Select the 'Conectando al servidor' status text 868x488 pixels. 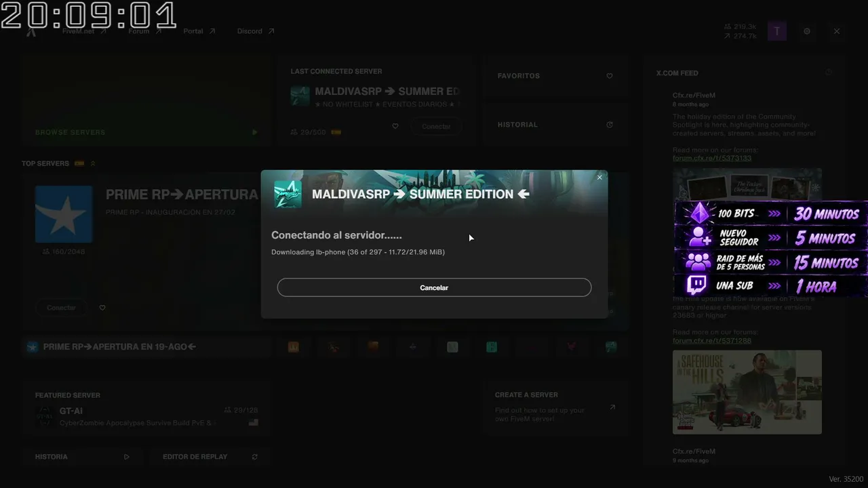pos(336,235)
